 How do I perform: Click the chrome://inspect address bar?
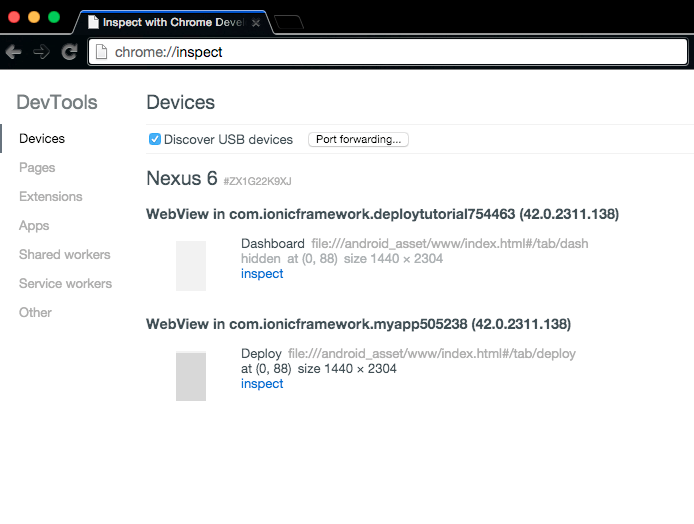[x=388, y=52]
